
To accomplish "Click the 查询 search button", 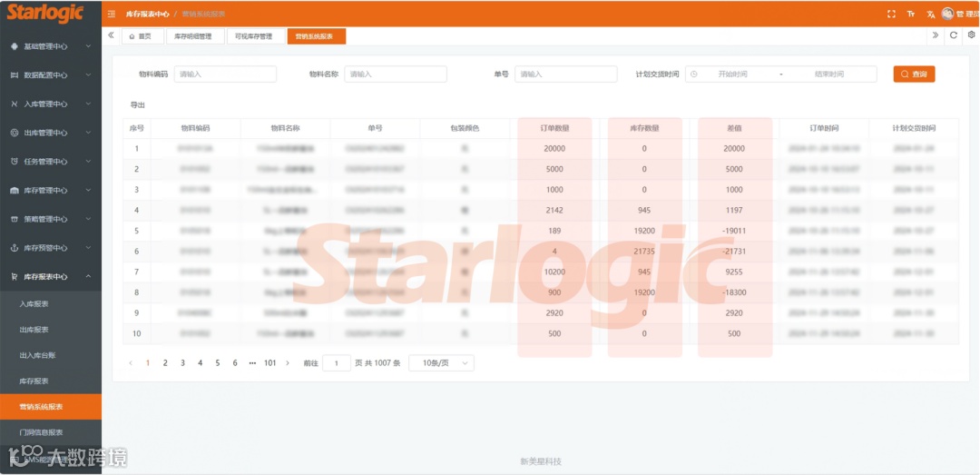I will coord(914,74).
